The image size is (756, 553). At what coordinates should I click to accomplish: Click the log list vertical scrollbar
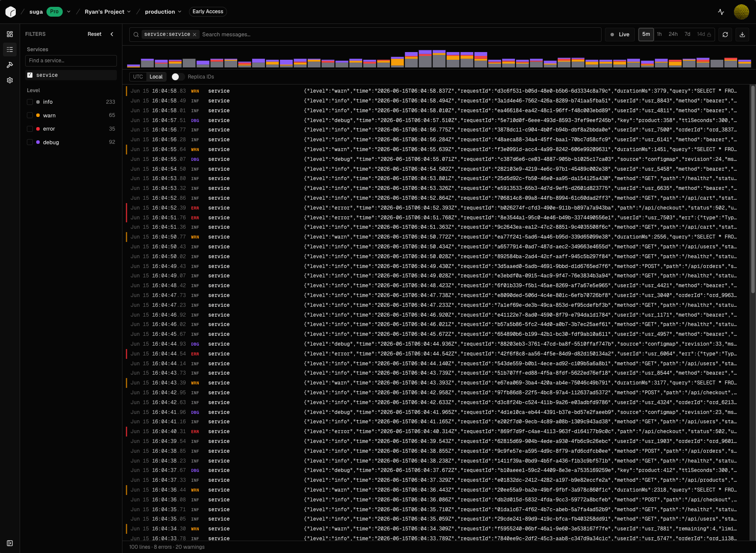pyautogui.click(x=753, y=189)
